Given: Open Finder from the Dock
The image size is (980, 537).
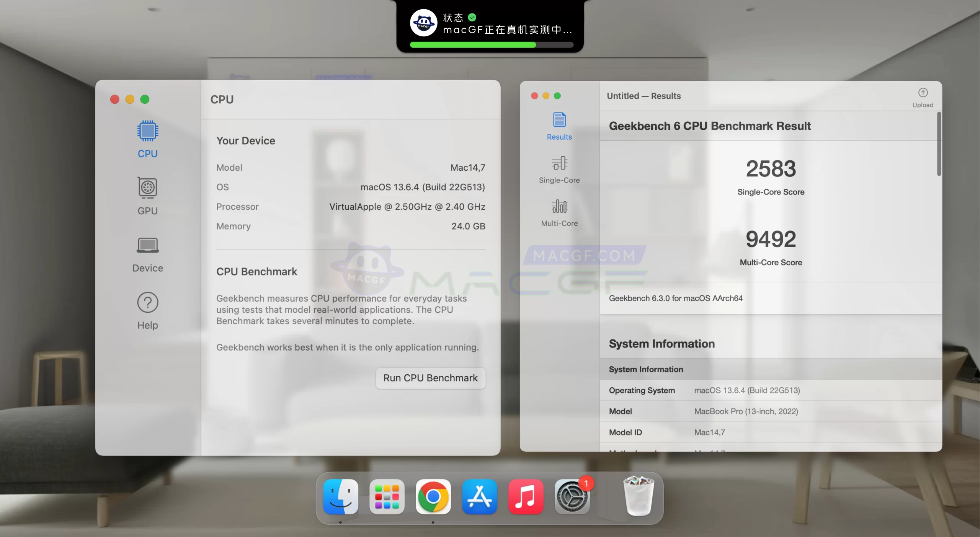Looking at the screenshot, I should coord(340,497).
